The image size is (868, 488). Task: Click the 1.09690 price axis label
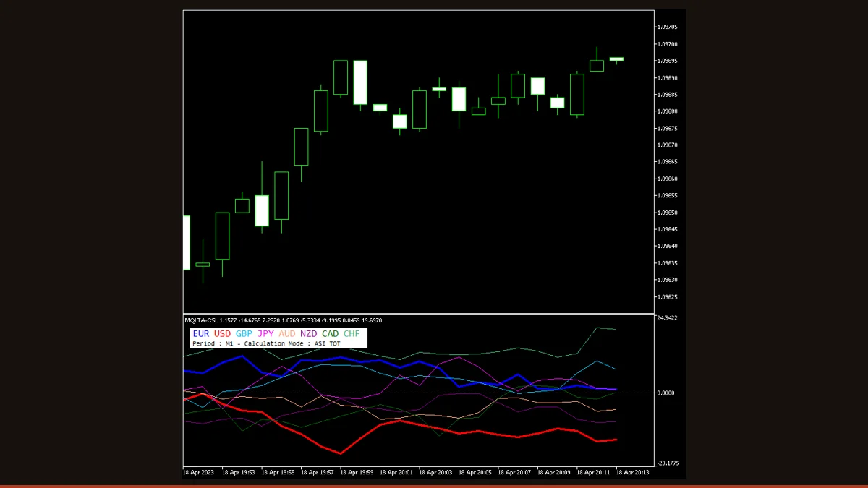click(x=668, y=77)
